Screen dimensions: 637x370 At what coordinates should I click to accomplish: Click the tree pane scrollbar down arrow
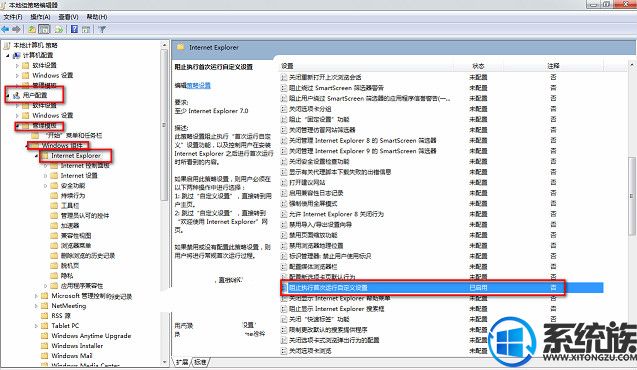(165, 362)
